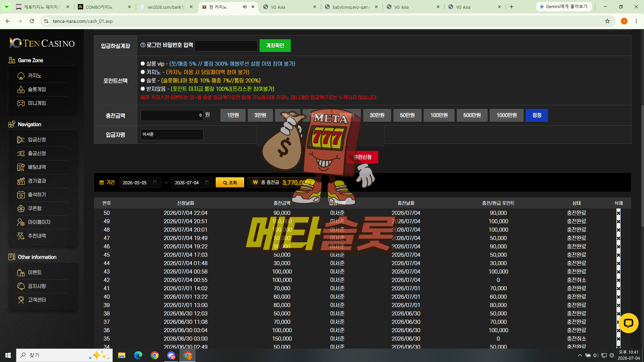Click the taskbar volume icon
This screenshot has height=362, width=644.
click(x=595, y=355)
